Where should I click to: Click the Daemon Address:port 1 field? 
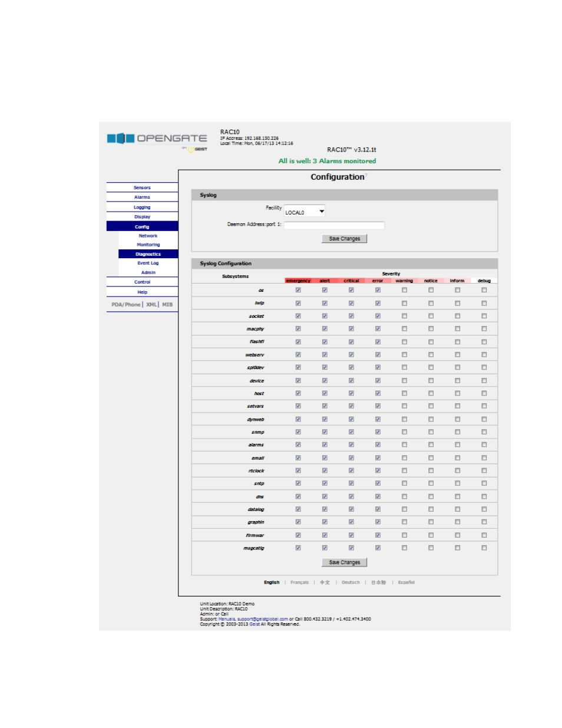click(x=334, y=225)
